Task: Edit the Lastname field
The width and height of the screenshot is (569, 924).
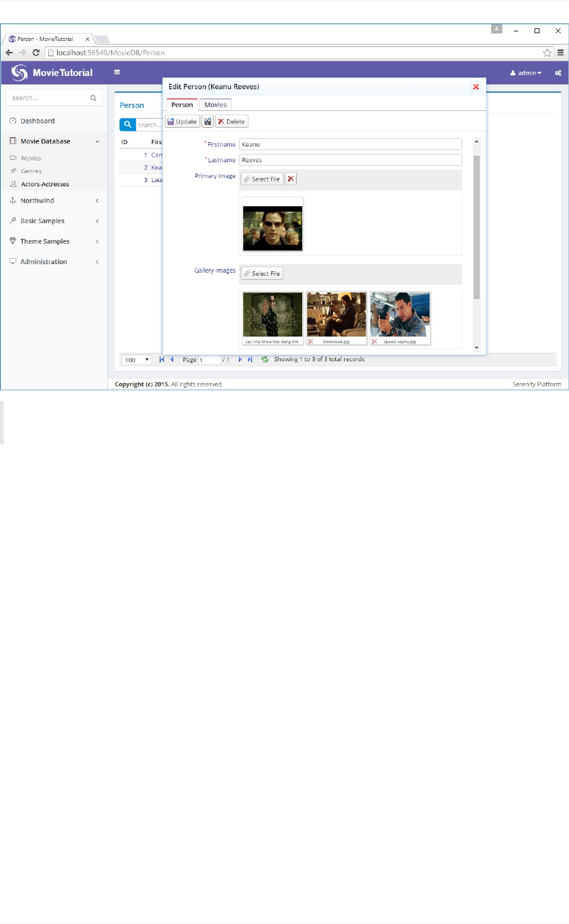Action: (350, 160)
